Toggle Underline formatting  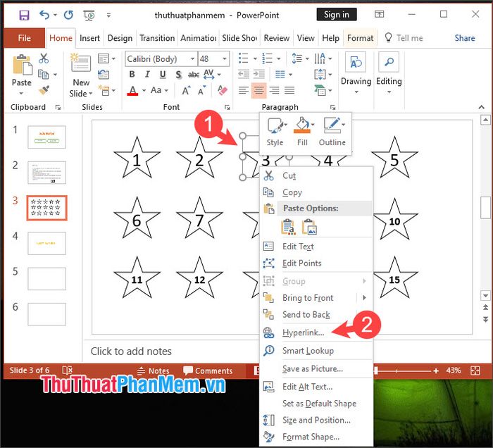tap(163, 74)
